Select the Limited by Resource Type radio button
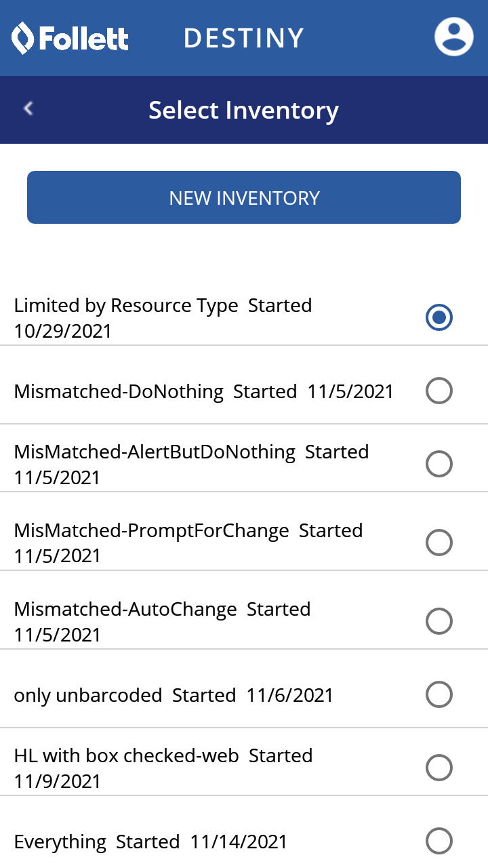The width and height of the screenshot is (488, 868). [439, 317]
